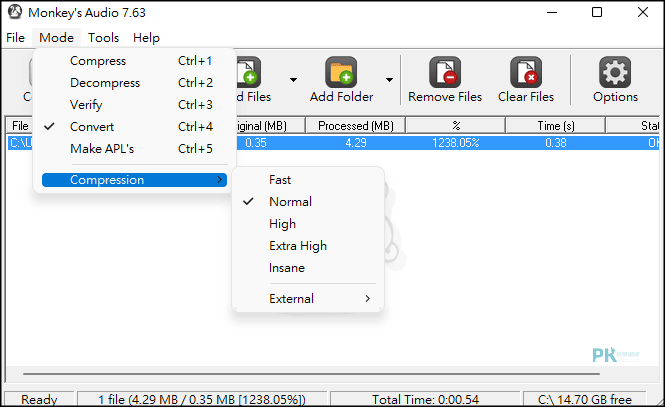Sort by percent column header
This screenshot has width=665, height=407.
(x=455, y=126)
